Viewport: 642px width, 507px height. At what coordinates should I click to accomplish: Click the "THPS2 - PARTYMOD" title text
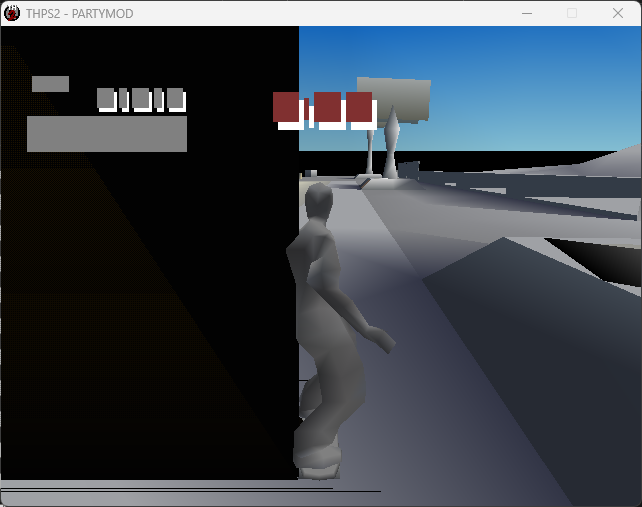coord(79,14)
